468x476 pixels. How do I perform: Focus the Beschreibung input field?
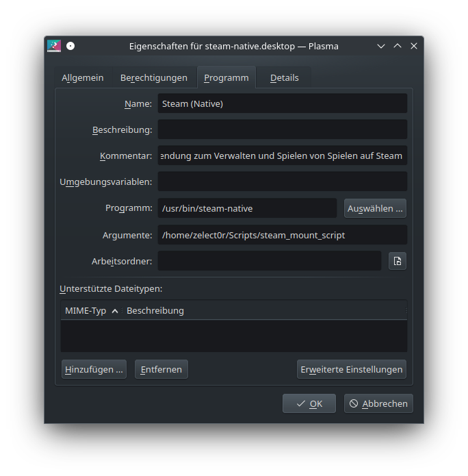(283, 129)
